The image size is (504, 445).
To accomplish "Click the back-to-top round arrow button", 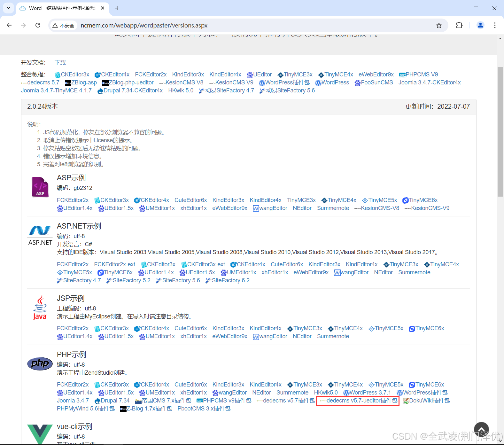I will [x=481, y=429].
